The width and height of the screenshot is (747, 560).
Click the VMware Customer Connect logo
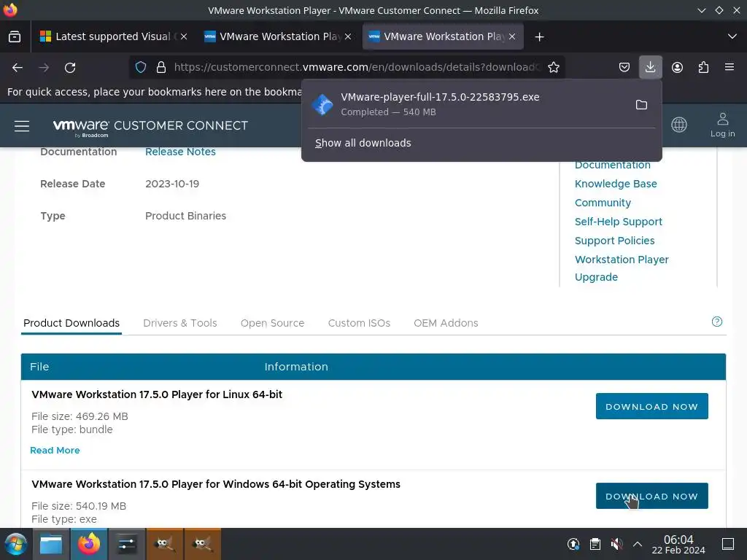click(150, 127)
